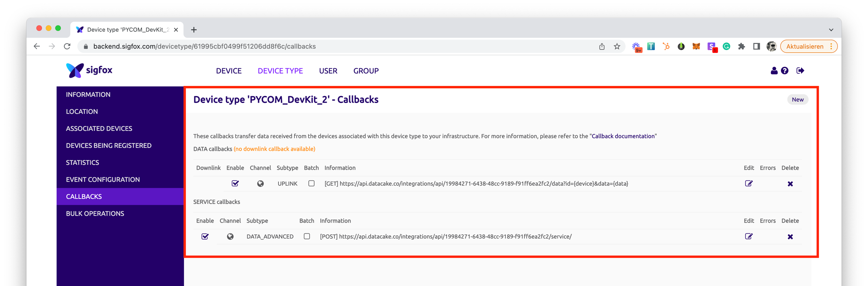The width and height of the screenshot is (868, 286).
Task: Delete the UPLINK data callback
Action: (790, 184)
